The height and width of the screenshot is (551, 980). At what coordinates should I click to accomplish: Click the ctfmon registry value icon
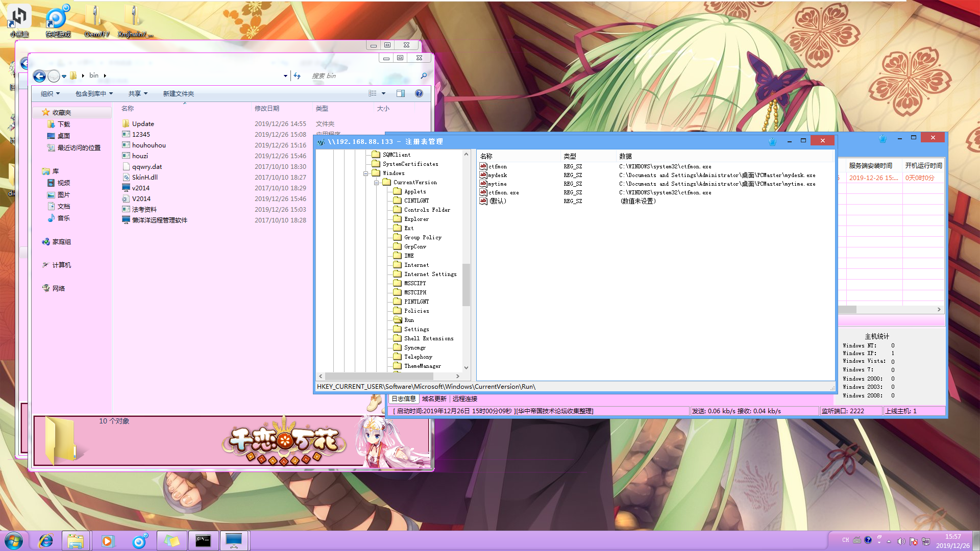[483, 166]
